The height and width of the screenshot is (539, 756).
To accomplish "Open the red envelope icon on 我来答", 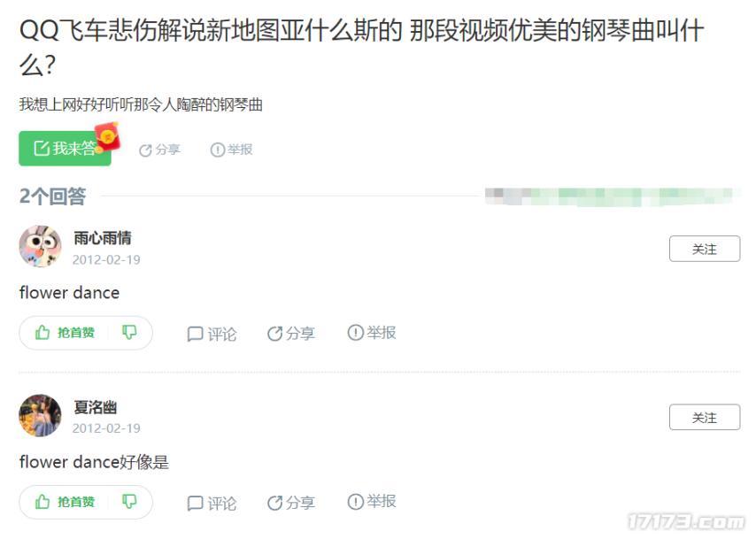I will 107,135.
